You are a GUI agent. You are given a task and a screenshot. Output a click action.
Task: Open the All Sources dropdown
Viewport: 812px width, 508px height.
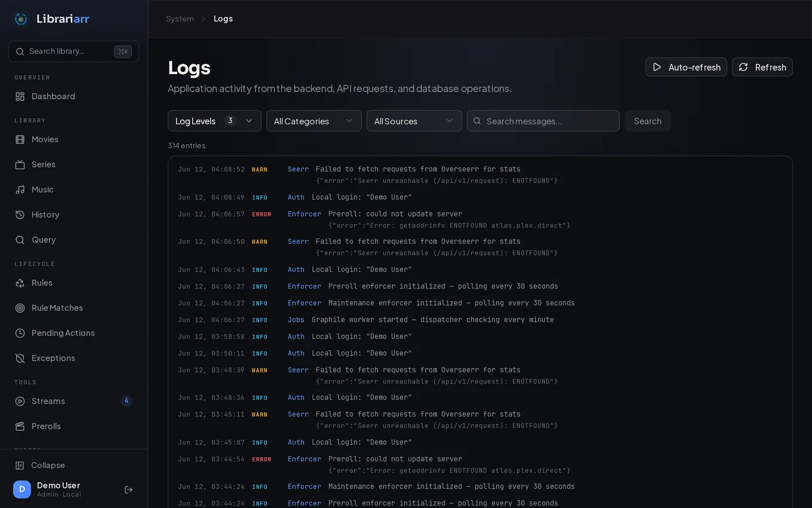(x=414, y=121)
